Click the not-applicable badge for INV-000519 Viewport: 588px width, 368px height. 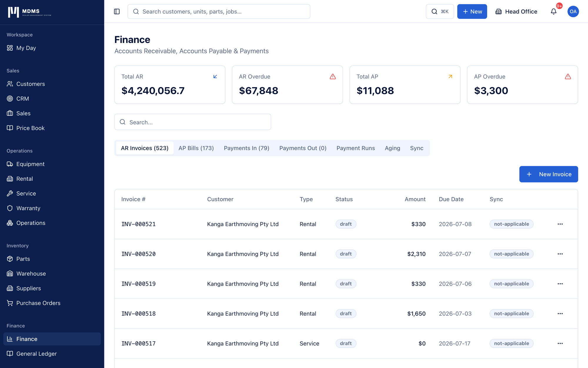pyautogui.click(x=511, y=284)
